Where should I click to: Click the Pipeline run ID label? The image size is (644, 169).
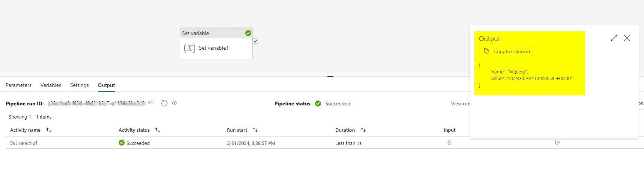tap(25, 104)
